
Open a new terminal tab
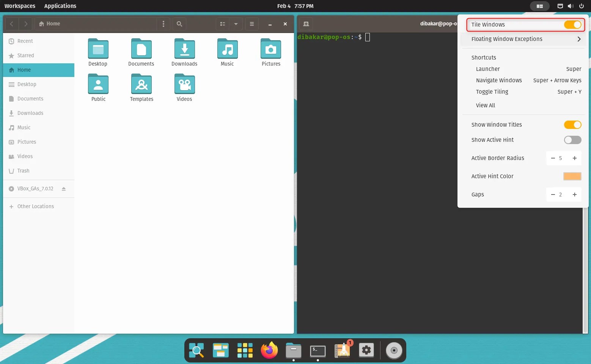pos(306,24)
